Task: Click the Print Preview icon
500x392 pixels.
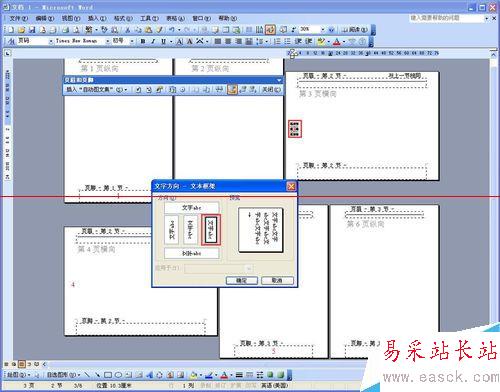Action: coord(76,30)
